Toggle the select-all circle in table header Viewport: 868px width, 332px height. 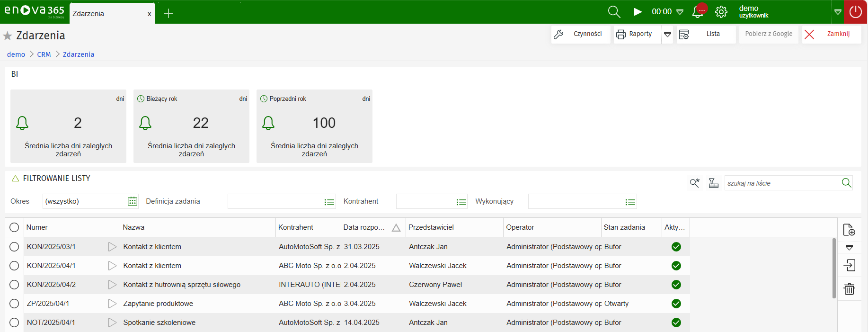pyautogui.click(x=14, y=227)
